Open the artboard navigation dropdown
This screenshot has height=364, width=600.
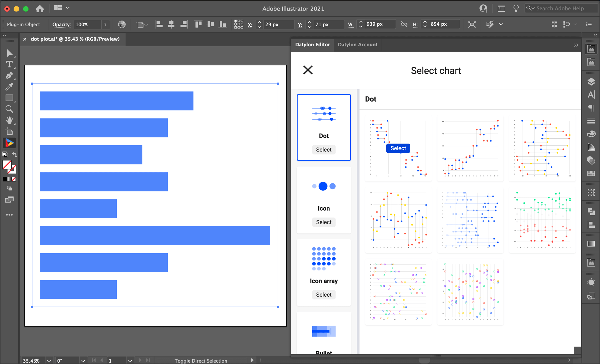(x=130, y=360)
